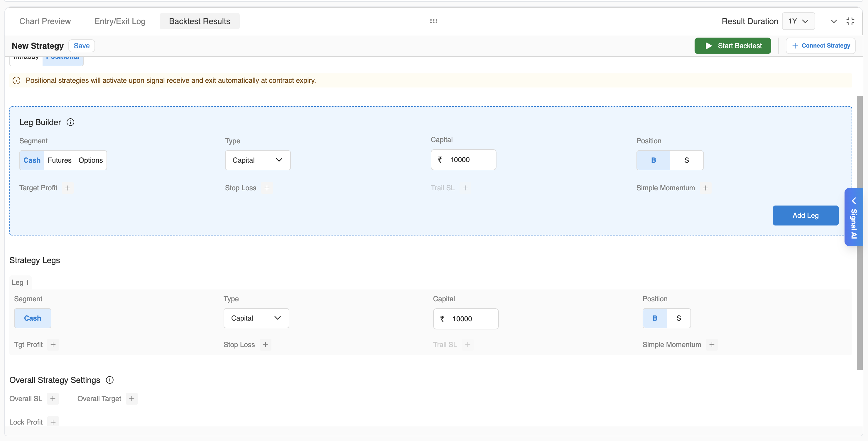Click the Add Leg button
Viewport: 868px width, 441px height.
coord(805,215)
